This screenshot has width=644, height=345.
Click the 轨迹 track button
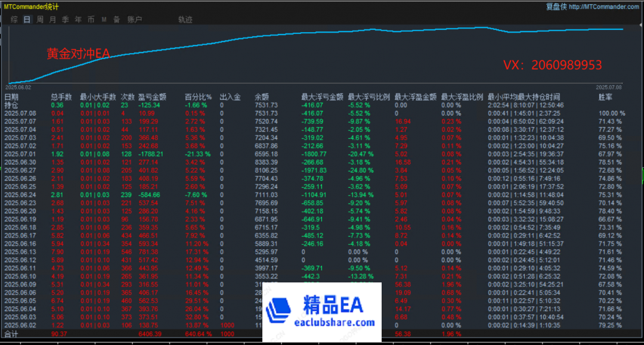[185, 20]
